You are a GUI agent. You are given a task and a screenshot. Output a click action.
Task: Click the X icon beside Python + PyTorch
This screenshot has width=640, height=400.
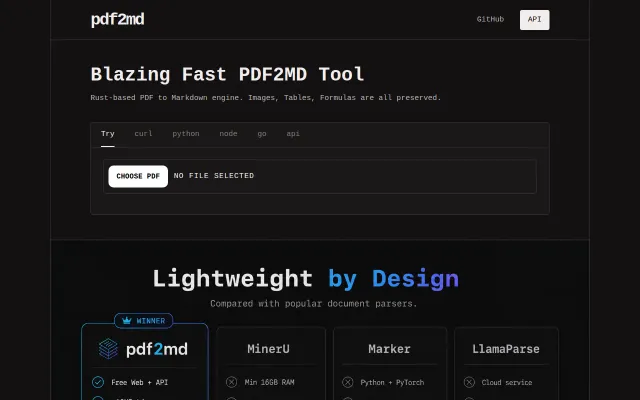pos(348,382)
